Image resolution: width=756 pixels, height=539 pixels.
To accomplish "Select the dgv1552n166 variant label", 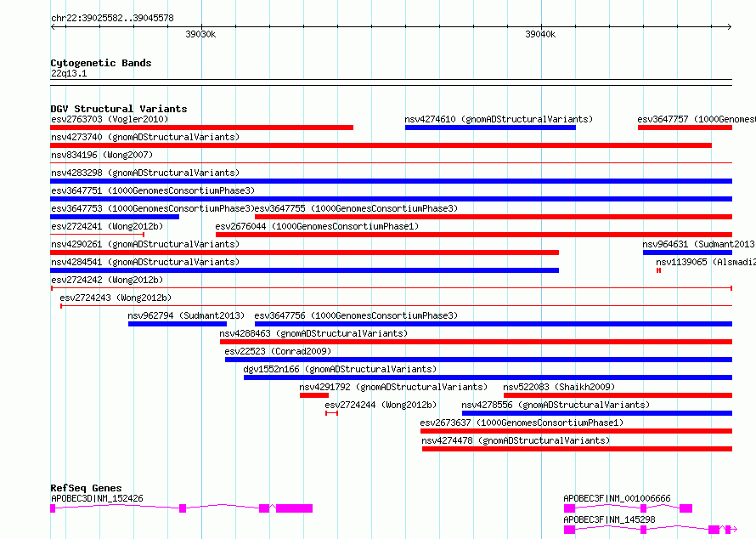I will point(340,369).
